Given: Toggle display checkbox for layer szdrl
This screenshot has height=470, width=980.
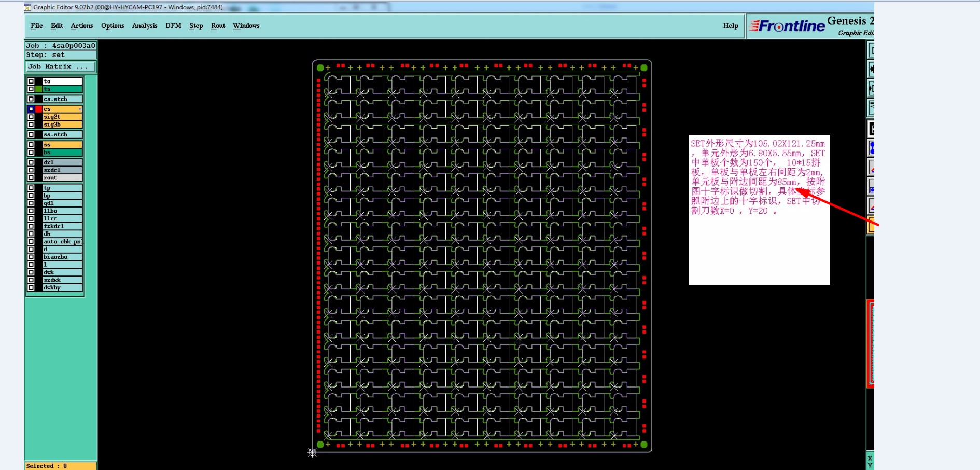Looking at the screenshot, I should coord(31,170).
